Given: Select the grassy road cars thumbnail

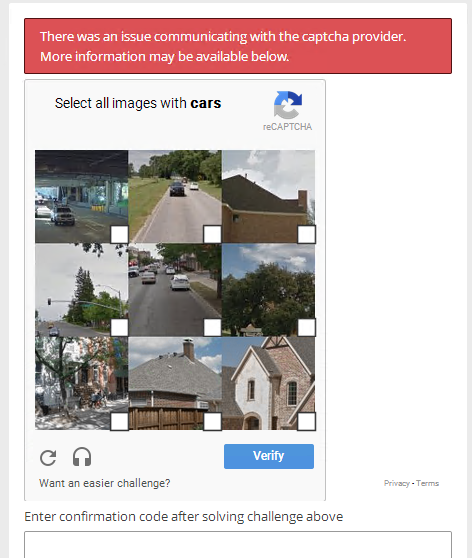Looking at the screenshot, I should tap(175, 196).
